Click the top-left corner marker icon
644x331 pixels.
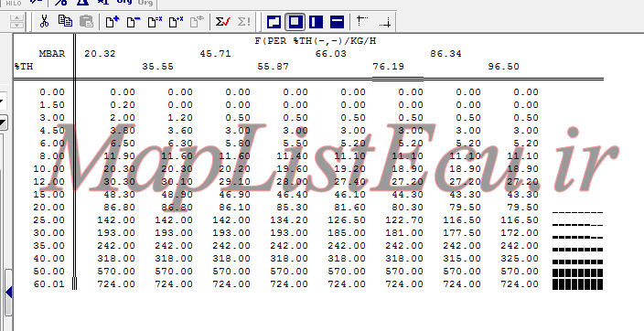click(362, 21)
